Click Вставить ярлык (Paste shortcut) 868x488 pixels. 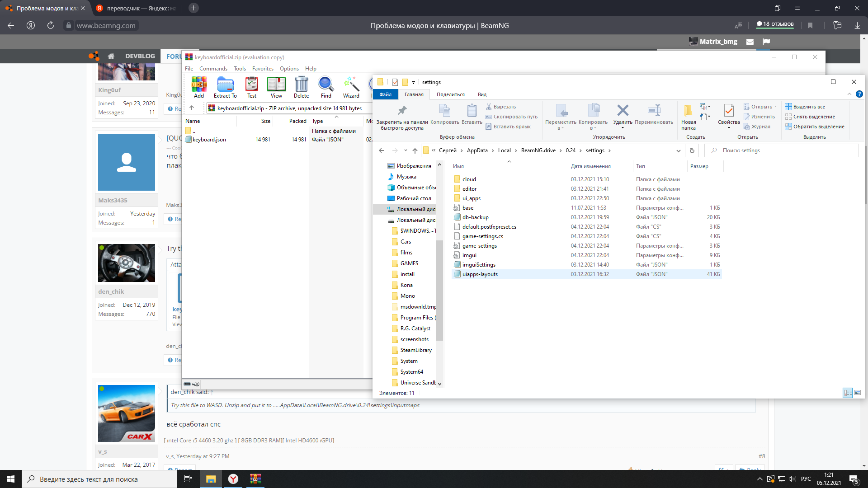tap(508, 127)
